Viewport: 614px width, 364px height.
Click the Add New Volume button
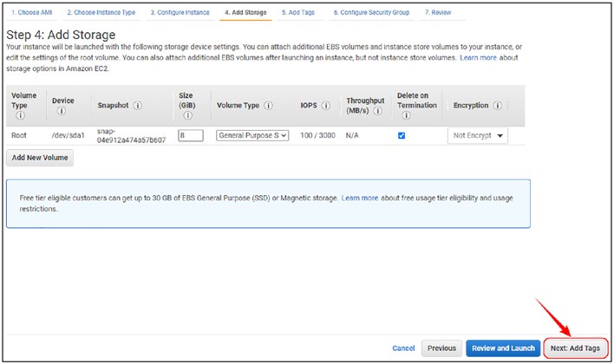[40, 158]
